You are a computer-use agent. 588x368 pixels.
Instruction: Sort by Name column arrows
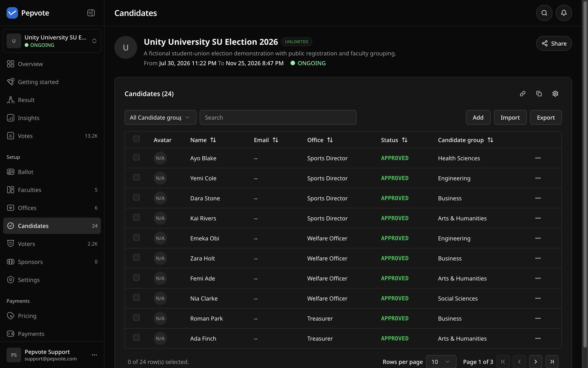213,140
